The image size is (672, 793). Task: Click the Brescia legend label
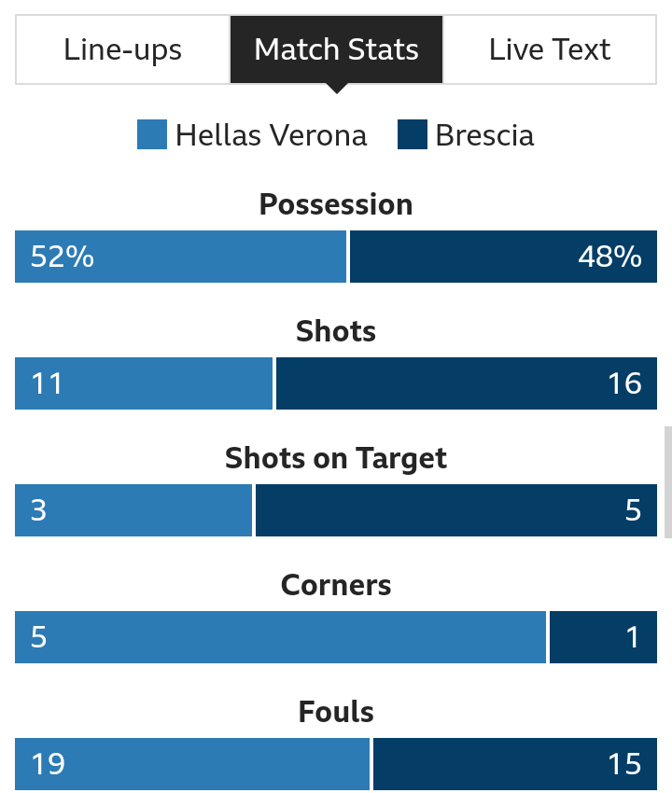point(484,135)
